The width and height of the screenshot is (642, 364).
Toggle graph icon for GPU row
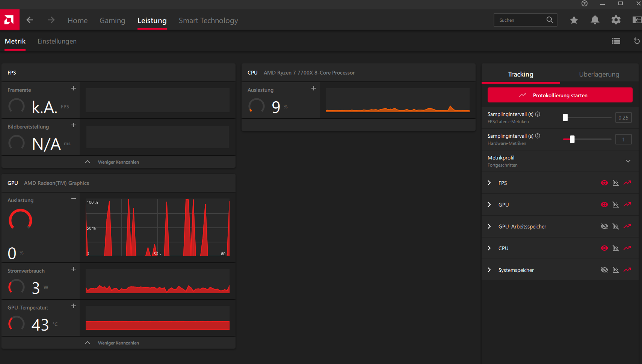(615, 205)
